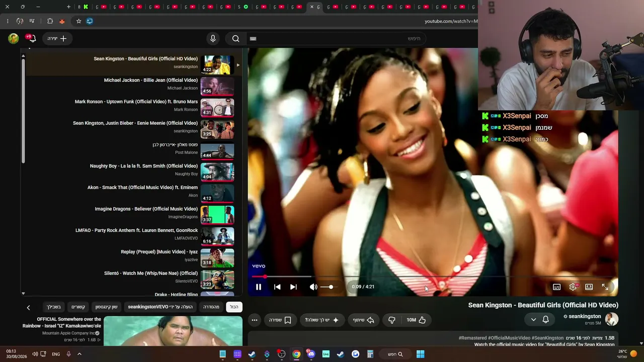644x362 pixels.
Task: Open the taskbar volume icon
Action: click(x=35, y=354)
